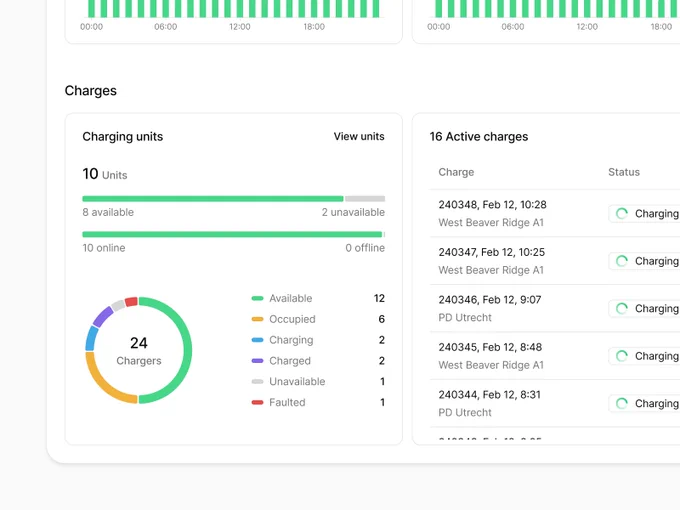Click the 'Charge' column header
Image resolution: width=680 pixels, height=510 pixels.
(456, 172)
